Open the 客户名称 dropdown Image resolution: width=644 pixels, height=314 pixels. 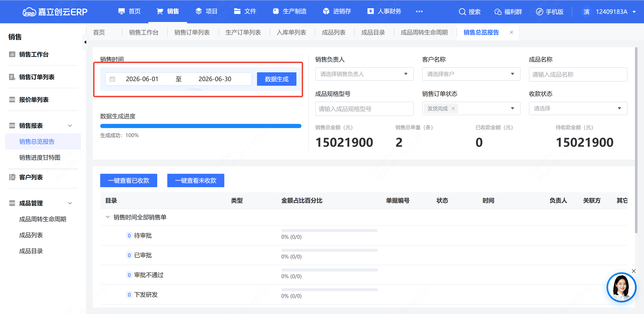[471, 74]
